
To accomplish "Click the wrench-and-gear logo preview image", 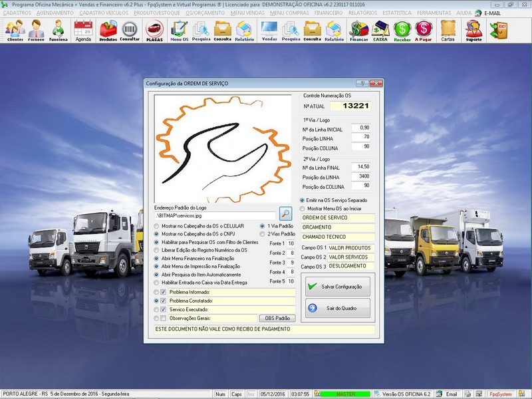I will (223, 148).
